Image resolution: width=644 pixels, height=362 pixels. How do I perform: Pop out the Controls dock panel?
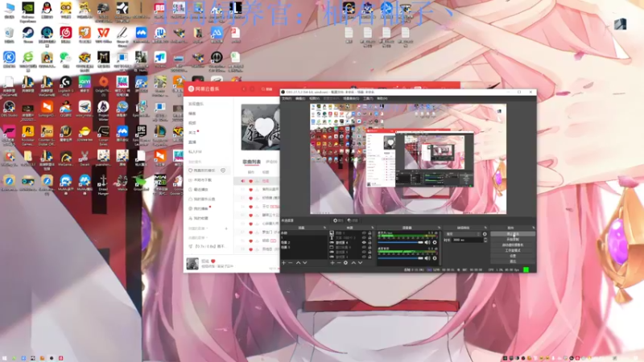coord(534,228)
